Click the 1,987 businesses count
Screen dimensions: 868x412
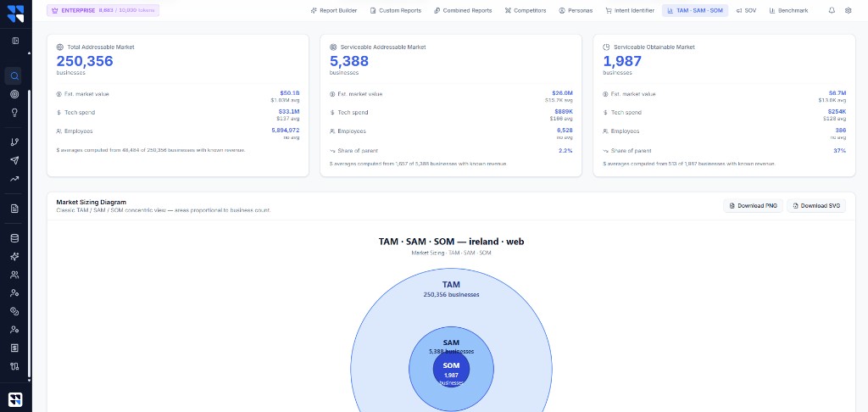coord(622,62)
